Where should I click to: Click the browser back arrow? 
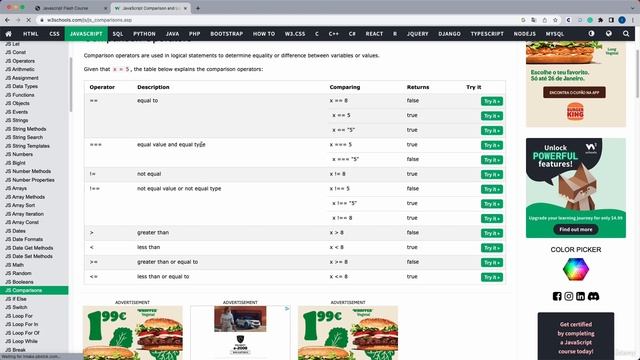click(7, 20)
